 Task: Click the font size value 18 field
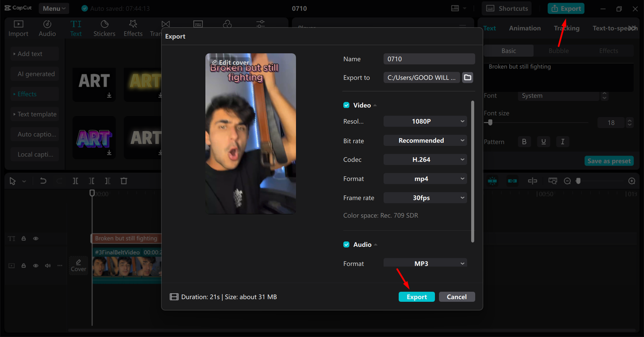pyautogui.click(x=611, y=122)
